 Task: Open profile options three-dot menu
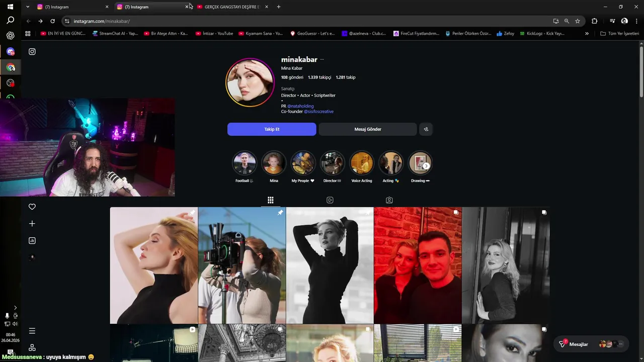coord(322,59)
